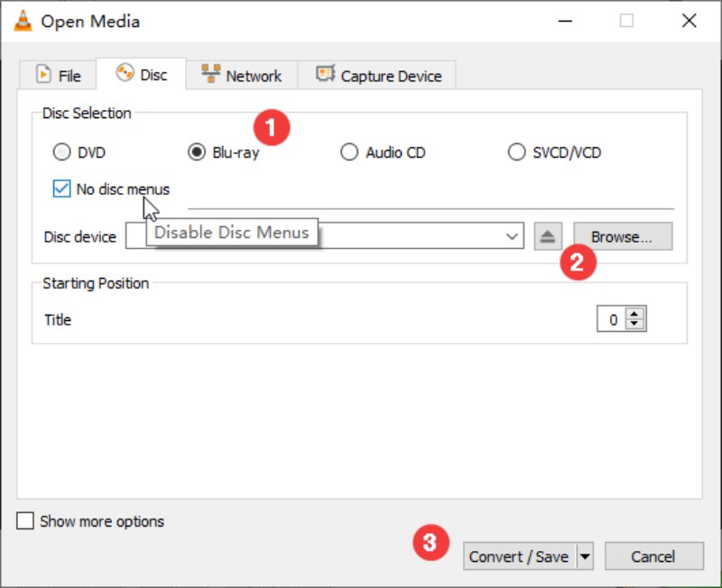Enable Show more options checkbox

point(25,521)
